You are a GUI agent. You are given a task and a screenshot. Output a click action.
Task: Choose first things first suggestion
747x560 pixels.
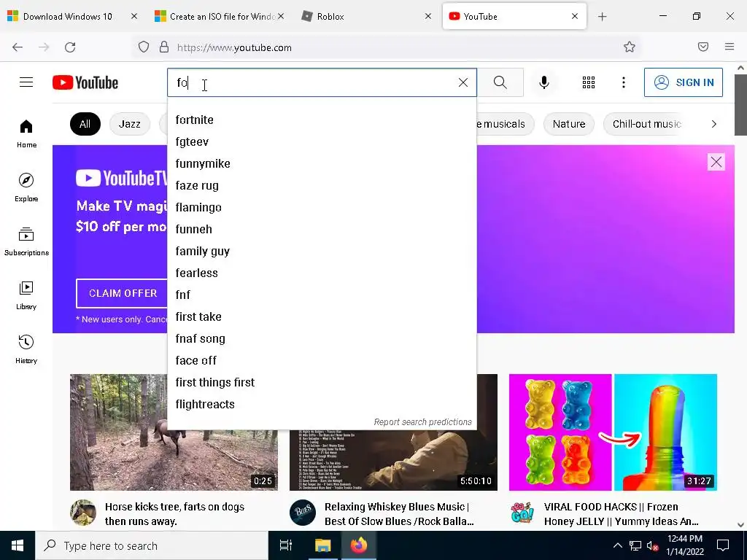[x=322, y=383]
